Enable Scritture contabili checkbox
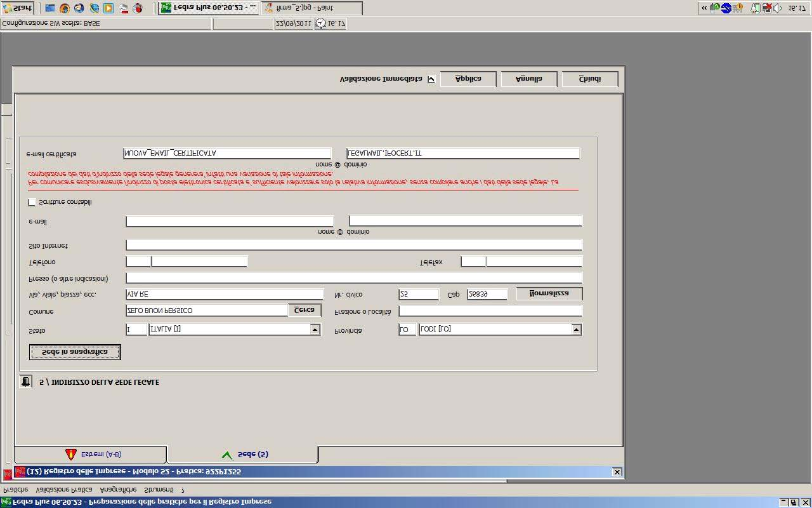 (x=32, y=202)
